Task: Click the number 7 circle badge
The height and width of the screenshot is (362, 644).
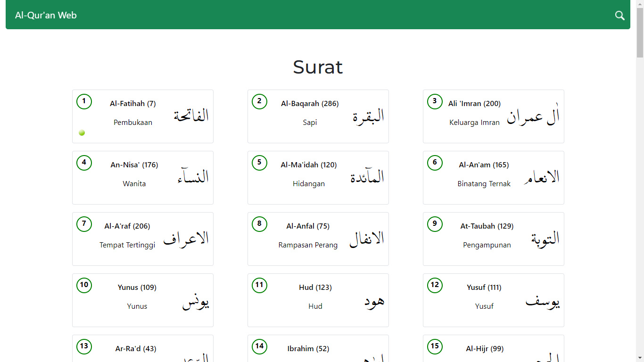Action: click(84, 224)
